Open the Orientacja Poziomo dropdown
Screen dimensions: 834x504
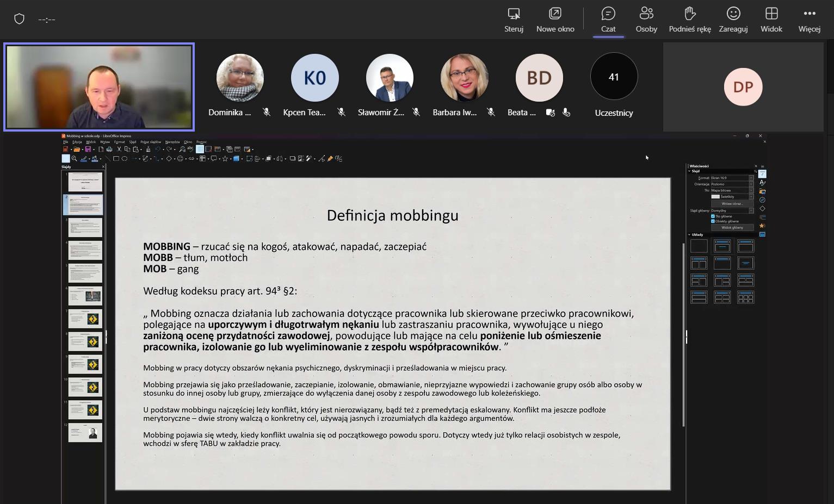pyautogui.click(x=732, y=184)
